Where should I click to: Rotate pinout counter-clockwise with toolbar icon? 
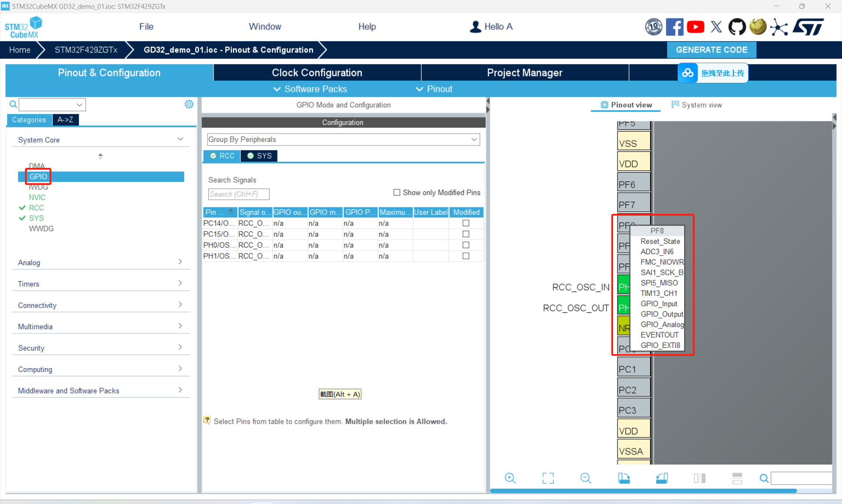[x=662, y=478]
